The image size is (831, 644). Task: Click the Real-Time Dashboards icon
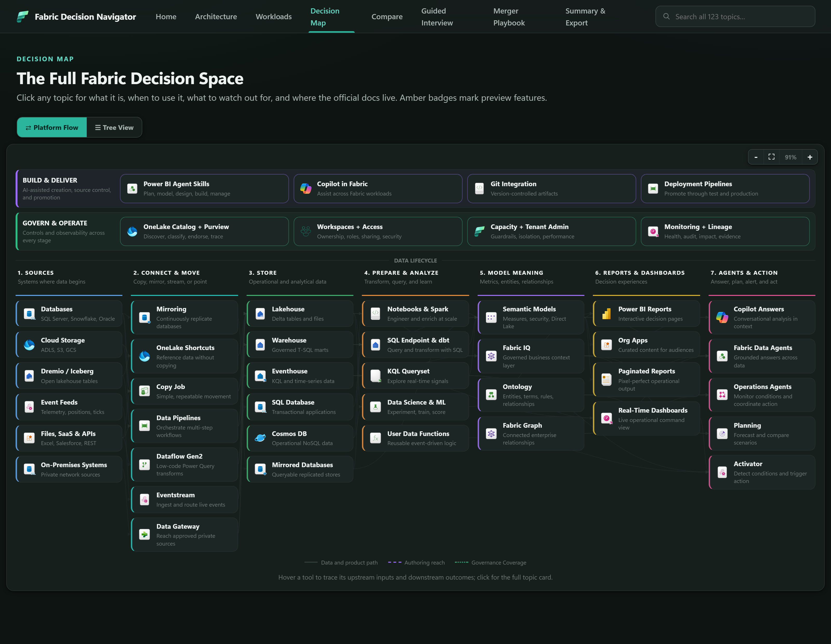607,418
